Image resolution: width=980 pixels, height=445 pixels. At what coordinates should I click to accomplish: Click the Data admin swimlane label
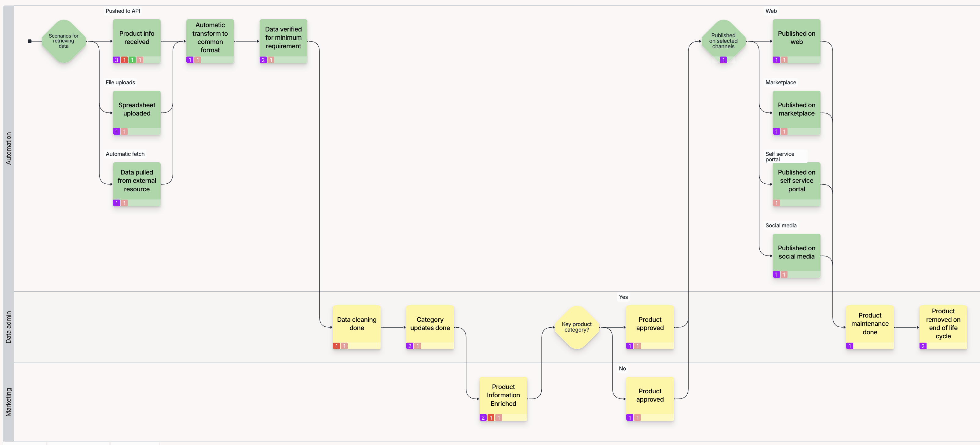pos(8,327)
